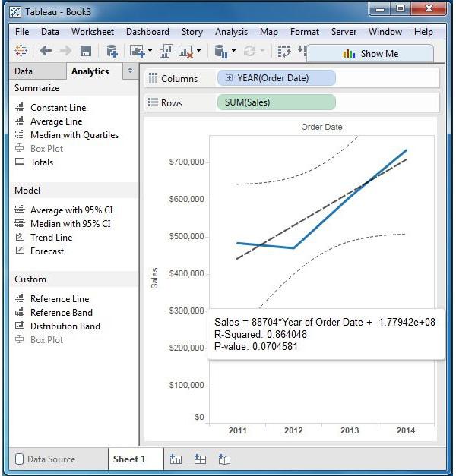
Task: Open the Dashboard menu
Action: click(147, 32)
